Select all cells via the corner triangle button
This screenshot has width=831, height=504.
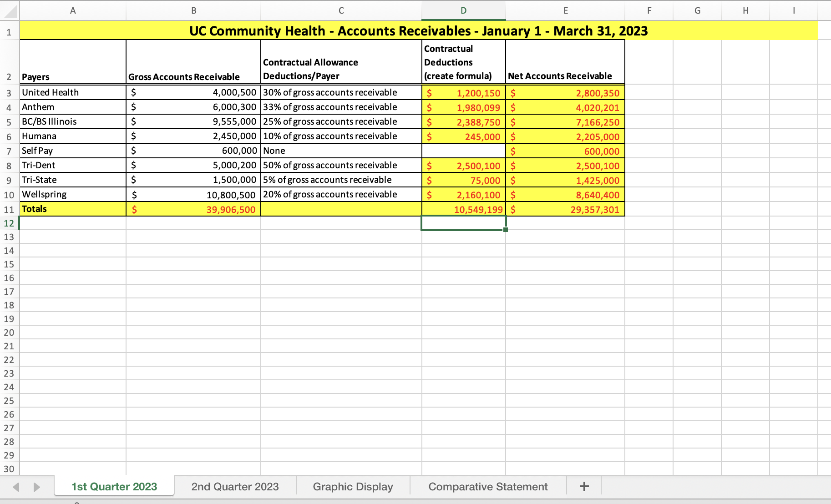(x=9, y=10)
